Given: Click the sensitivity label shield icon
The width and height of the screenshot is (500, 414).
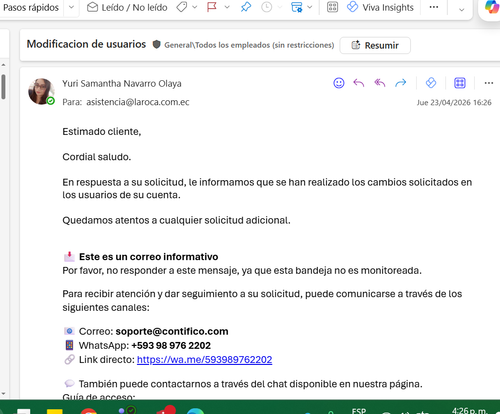Looking at the screenshot, I should (157, 44).
